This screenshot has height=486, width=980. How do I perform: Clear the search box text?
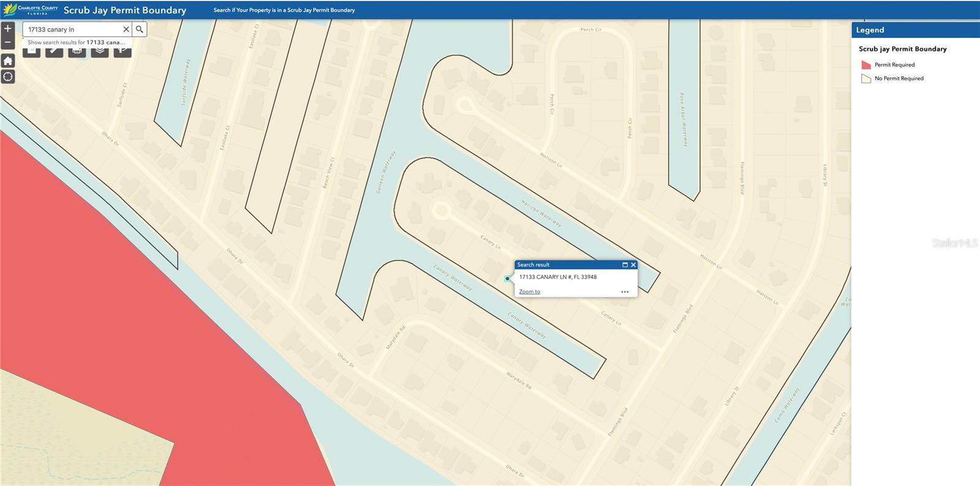pyautogui.click(x=126, y=29)
